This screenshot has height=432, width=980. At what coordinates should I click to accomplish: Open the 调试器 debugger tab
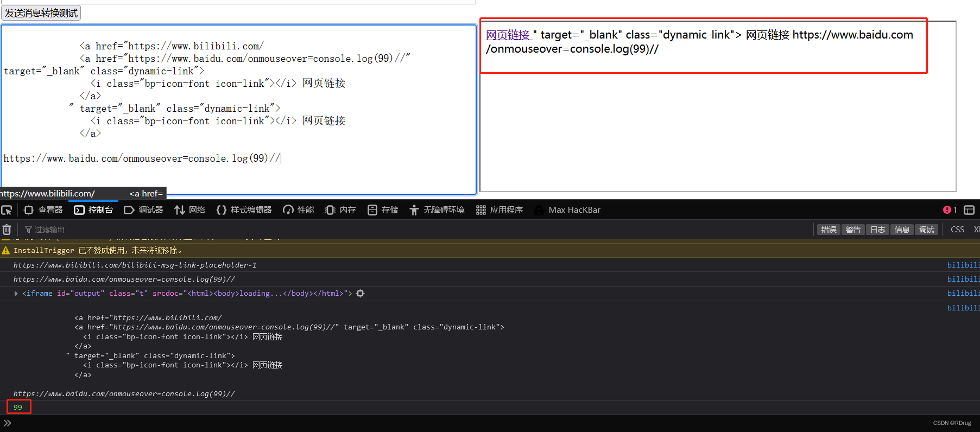point(144,210)
